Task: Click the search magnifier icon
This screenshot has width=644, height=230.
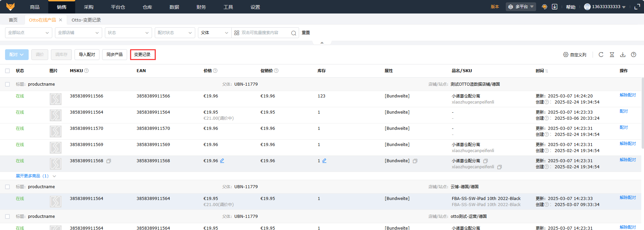Action: click(x=293, y=33)
